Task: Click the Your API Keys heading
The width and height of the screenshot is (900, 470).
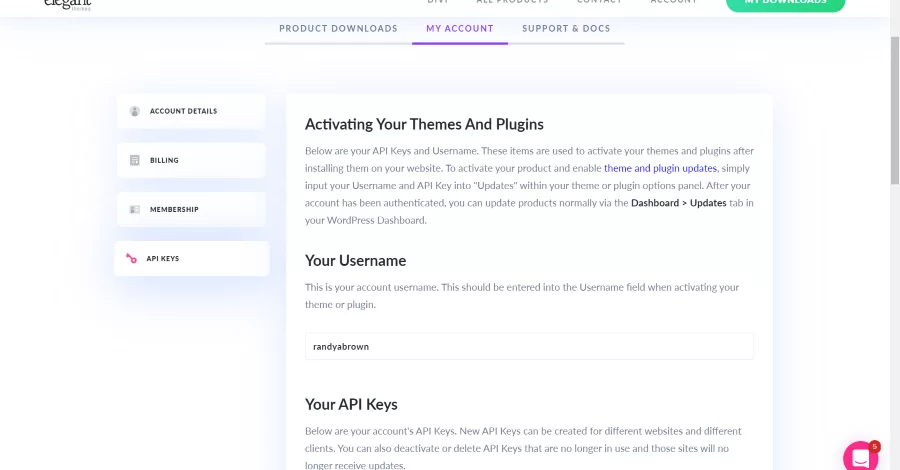Action: (x=351, y=405)
